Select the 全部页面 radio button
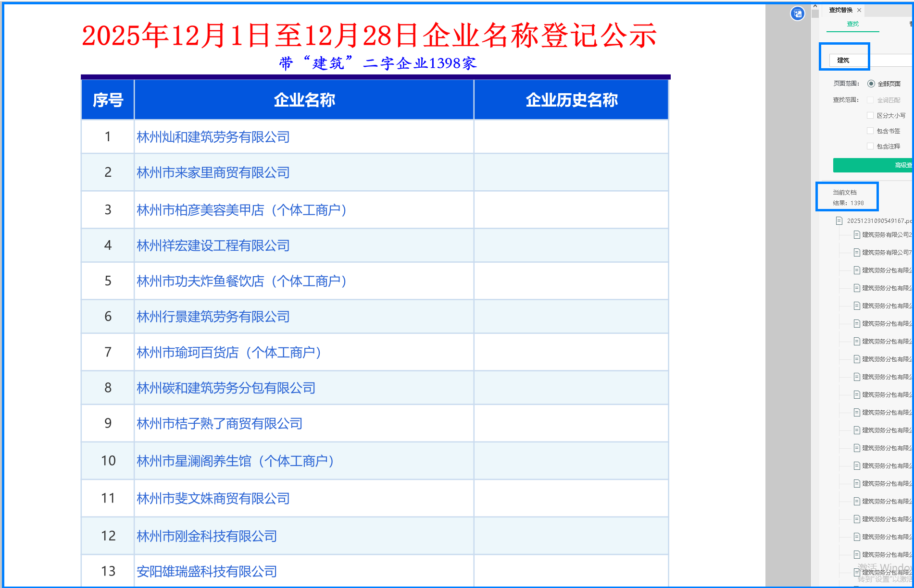Image resolution: width=914 pixels, height=588 pixels. [x=871, y=84]
